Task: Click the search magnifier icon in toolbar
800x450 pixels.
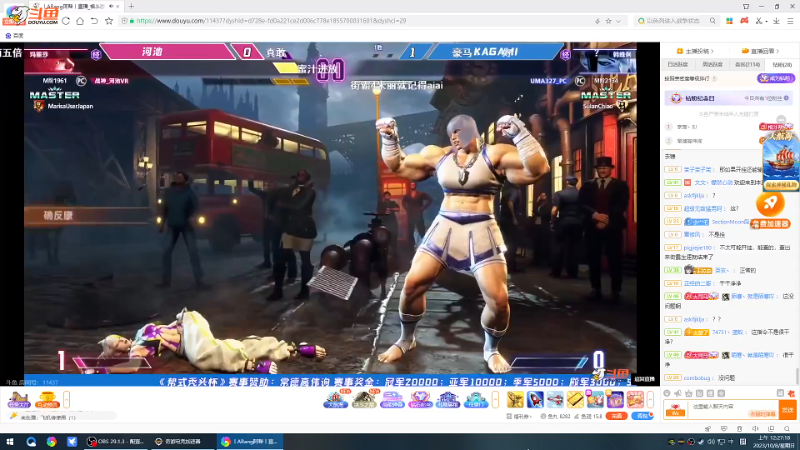Action: click(713, 21)
